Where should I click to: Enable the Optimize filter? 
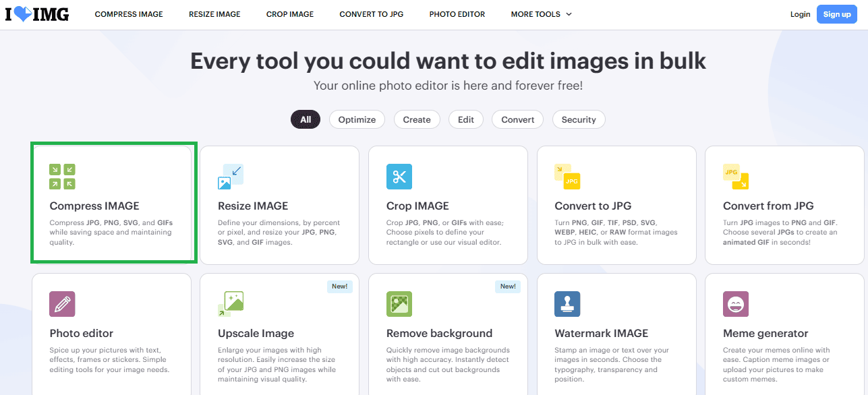coord(357,119)
